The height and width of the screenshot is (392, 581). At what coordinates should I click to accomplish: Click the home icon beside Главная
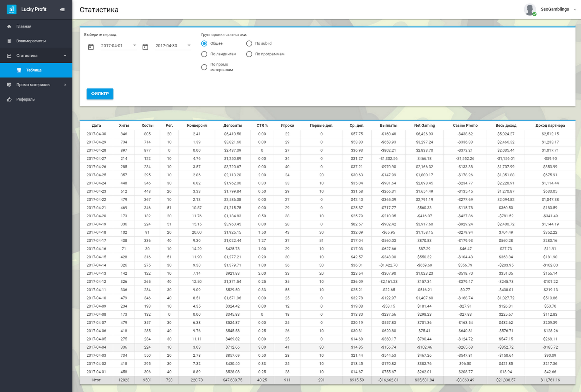pos(9,26)
